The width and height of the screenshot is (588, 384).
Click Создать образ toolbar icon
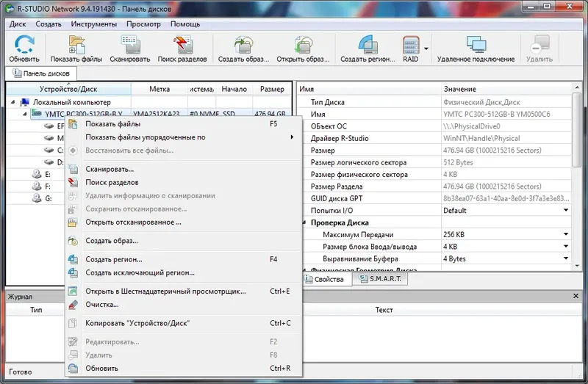[244, 48]
